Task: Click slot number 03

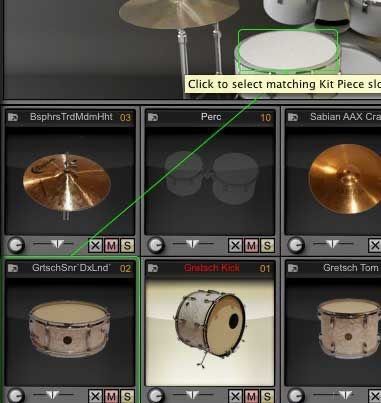Action: (125, 117)
